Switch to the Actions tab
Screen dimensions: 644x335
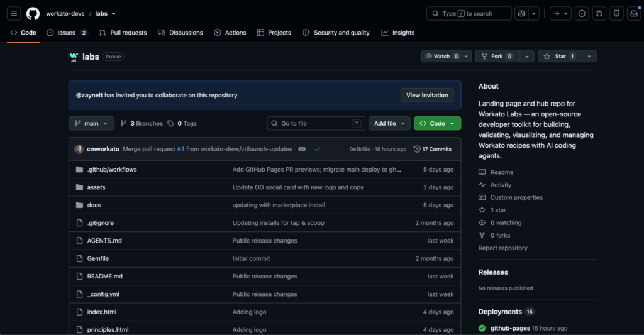click(x=230, y=33)
